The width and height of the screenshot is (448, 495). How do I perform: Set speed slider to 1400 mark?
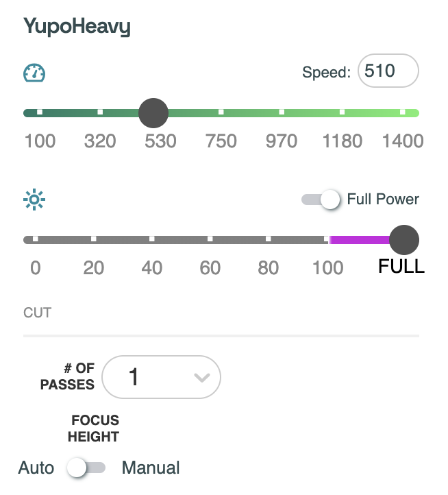tap(403, 112)
